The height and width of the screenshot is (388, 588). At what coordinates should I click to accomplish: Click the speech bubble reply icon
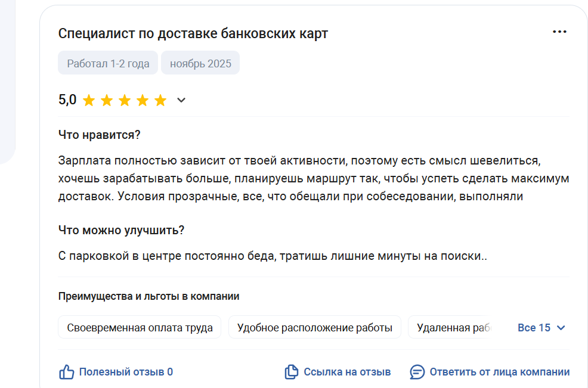[x=417, y=372]
